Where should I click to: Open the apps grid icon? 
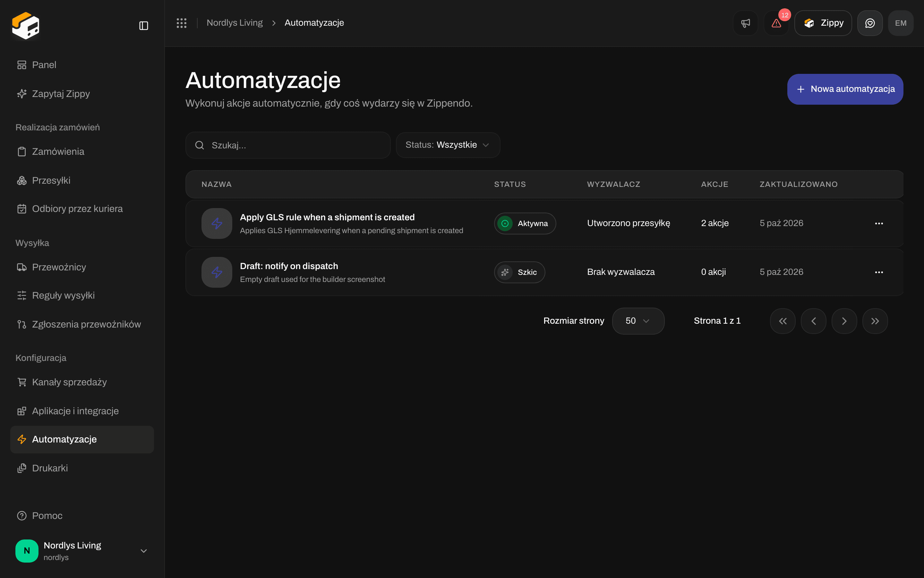pyautogui.click(x=181, y=23)
